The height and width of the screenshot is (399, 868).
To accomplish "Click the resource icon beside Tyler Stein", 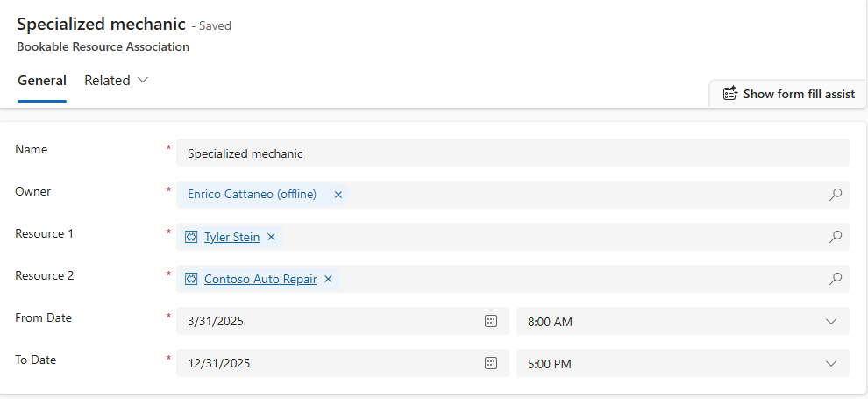I will pyautogui.click(x=191, y=237).
